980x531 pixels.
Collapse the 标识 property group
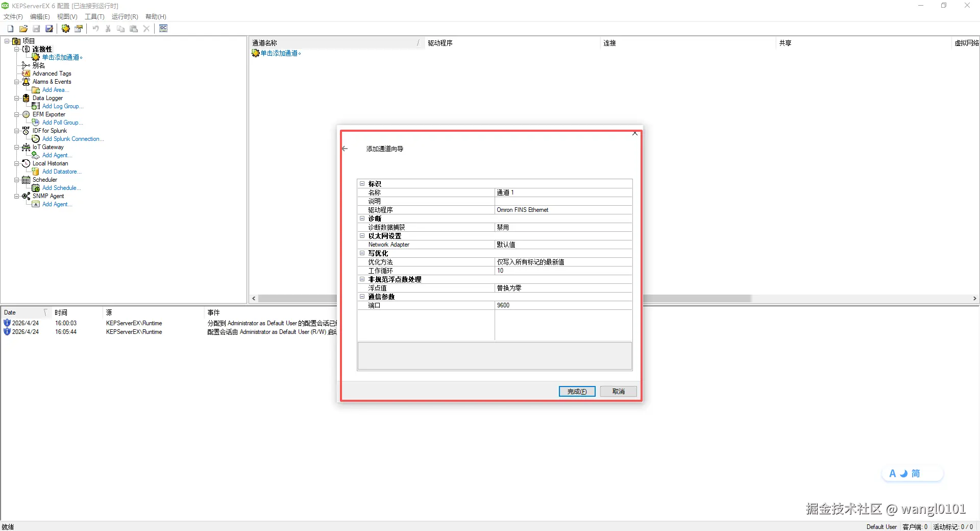pos(362,184)
